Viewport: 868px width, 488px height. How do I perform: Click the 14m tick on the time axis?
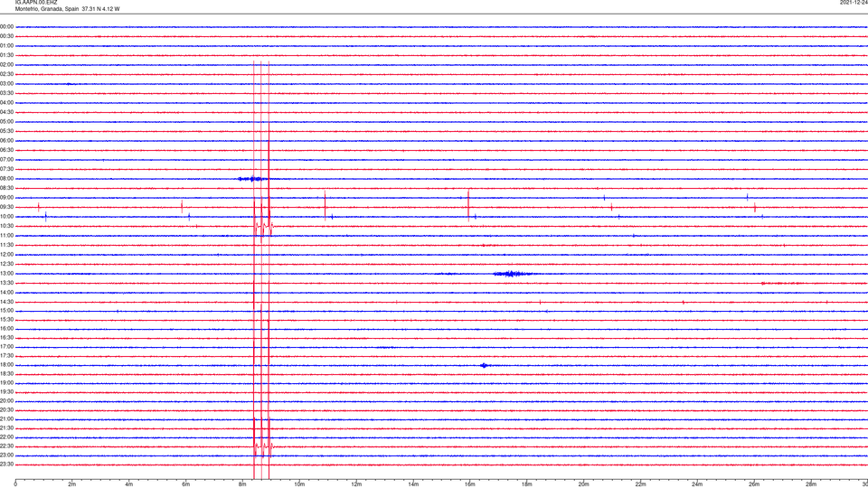tap(413, 484)
